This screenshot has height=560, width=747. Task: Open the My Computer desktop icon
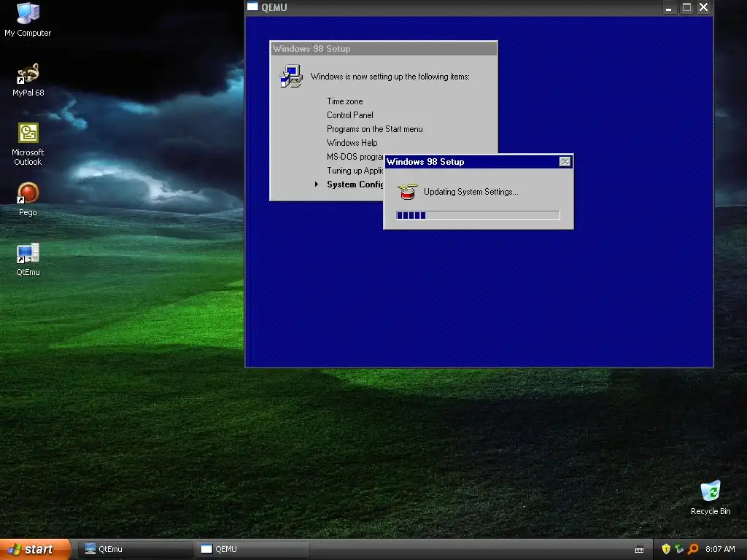28,19
